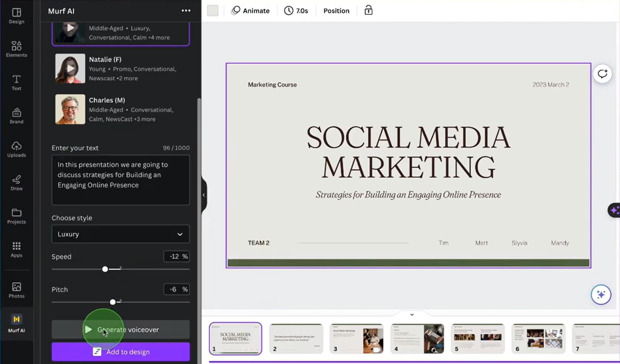The height and width of the screenshot is (364, 620).
Task: Click the green bar at slide bottom
Action: pos(408,263)
